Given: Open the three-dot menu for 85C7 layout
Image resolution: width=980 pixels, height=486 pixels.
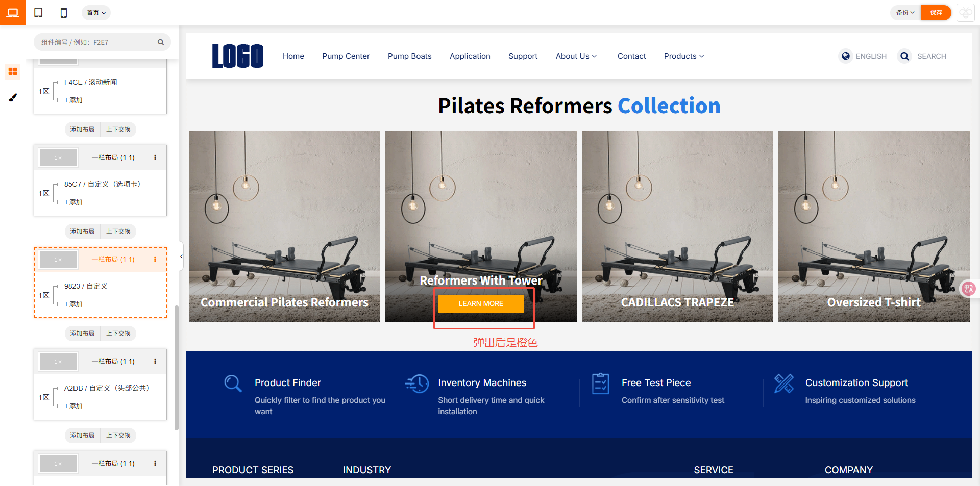Looking at the screenshot, I should pos(155,157).
